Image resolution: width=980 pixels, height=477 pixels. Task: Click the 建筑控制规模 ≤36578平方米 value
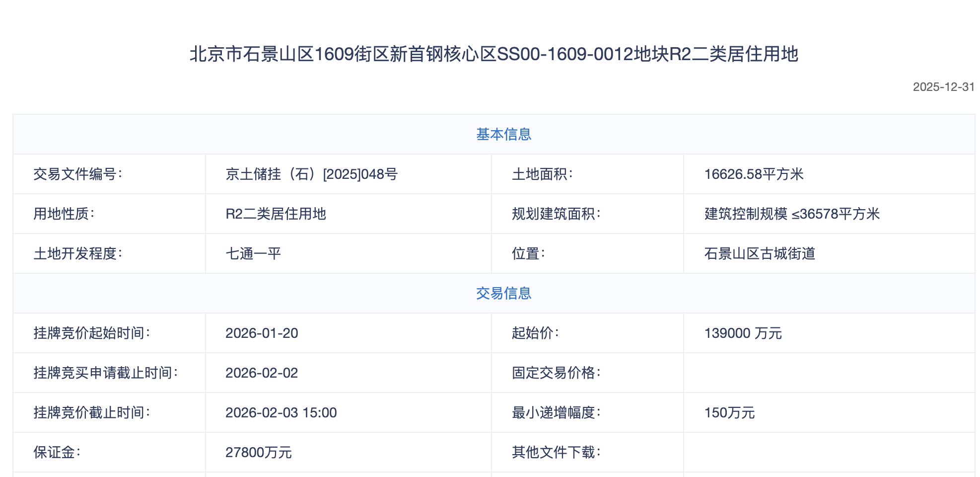click(792, 214)
